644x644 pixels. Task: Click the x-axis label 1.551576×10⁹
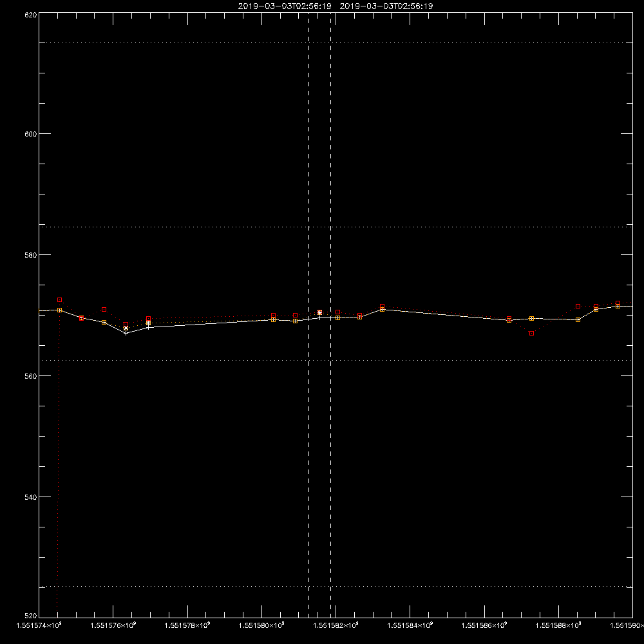(x=113, y=625)
